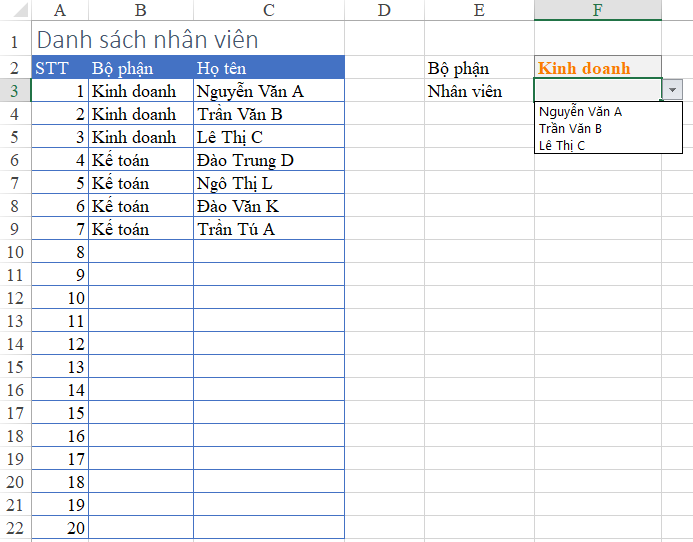The height and width of the screenshot is (542, 693).
Task: Select column B header
Action: [x=141, y=10]
